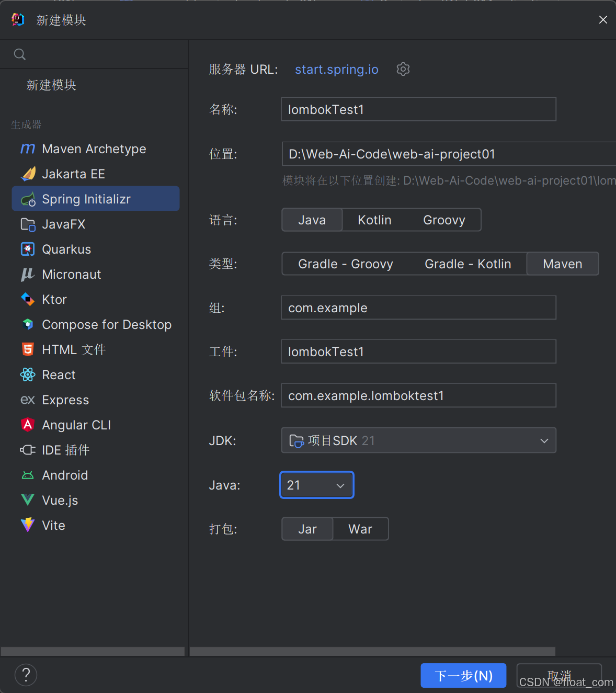Image resolution: width=616 pixels, height=693 pixels.
Task: Select Express generator entry
Action: pos(96,400)
